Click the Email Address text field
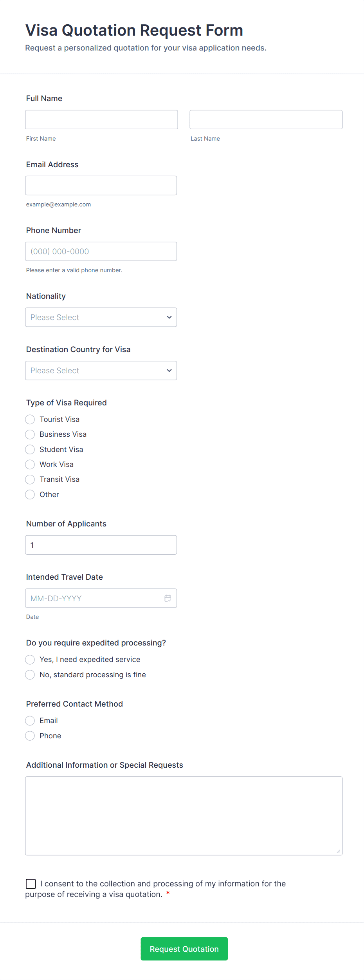Screen dimensions: 364x980 click(x=101, y=185)
